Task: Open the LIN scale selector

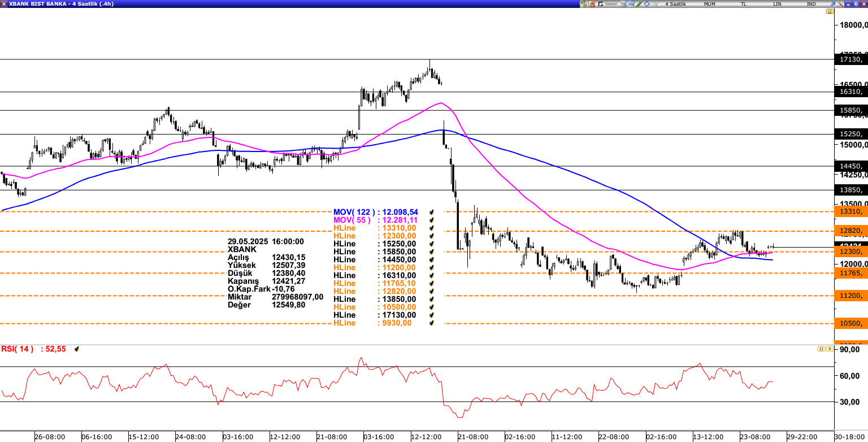Action: pyautogui.click(x=778, y=4)
